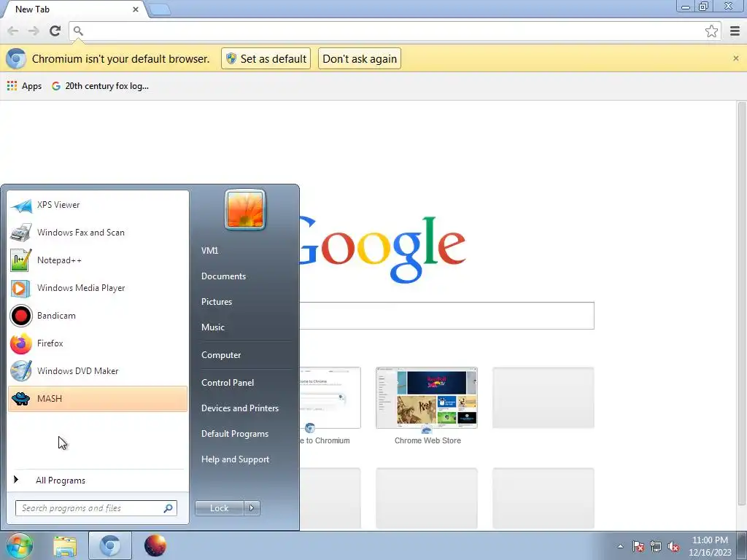Open the Chromium hamburger menu
The width and height of the screenshot is (747, 560).
tap(735, 31)
